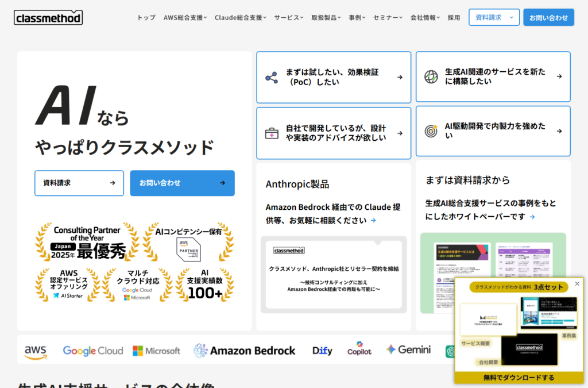The width and height of the screenshot is (588, 388).
Task: Open the Amazon Bedrock 経由での Claude 提供 link
Action: (x=333, y=213)
